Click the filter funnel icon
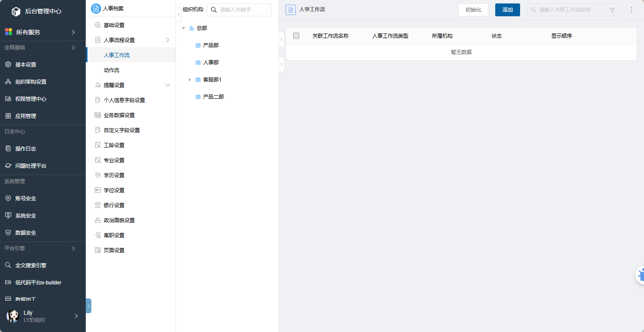This screenshot has width=644, height=332. [x=612, y=10]
